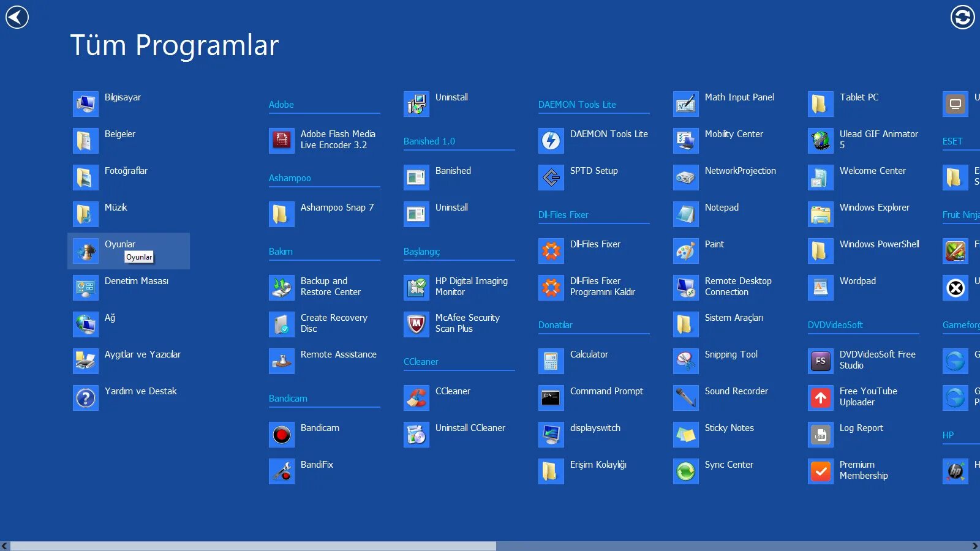Launch the NetworkProjection icon
Viewport: 980px width, 551px height.
686,178
